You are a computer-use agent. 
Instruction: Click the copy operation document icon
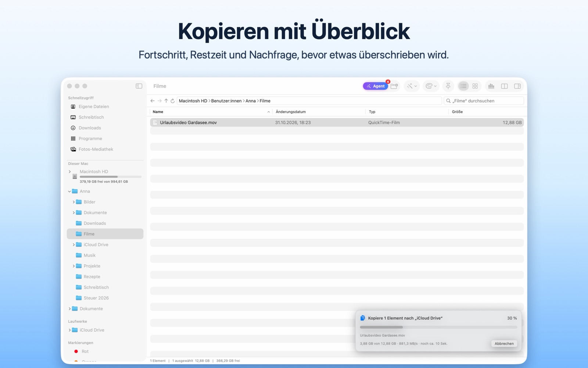363,318
